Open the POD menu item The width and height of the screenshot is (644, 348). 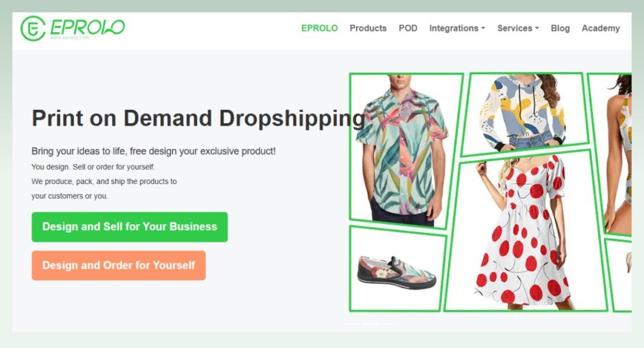tap(408, 28)
